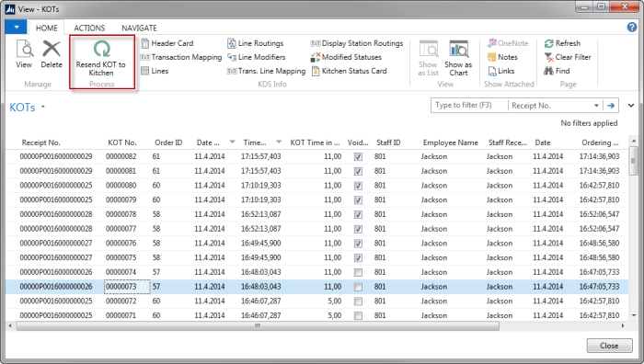Open Display Station Routings
The height and width of the screenshot is (364, 644).
pyautogui.click(x=357, y=43)
